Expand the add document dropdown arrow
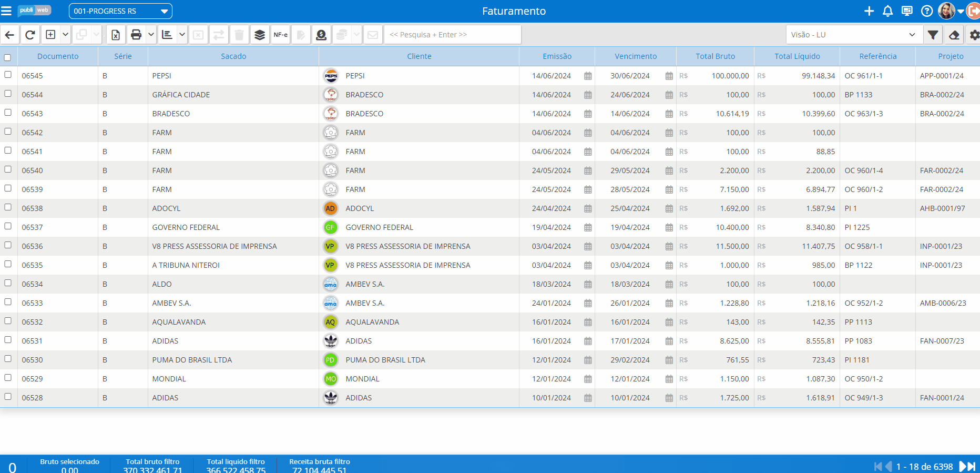The width and height of the screenshot is (980, 473). [x=66, y=35]
